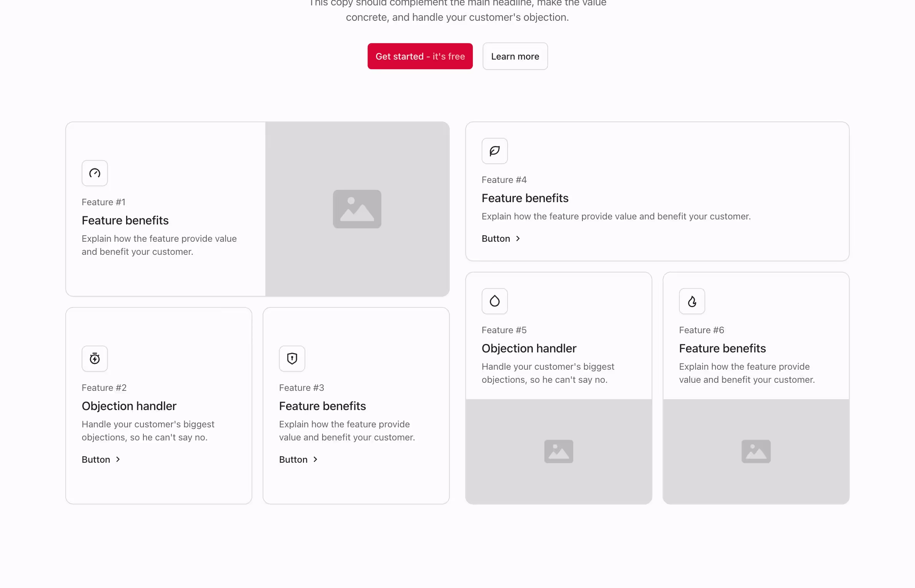Click the Button link on Feature #3 card
Viewport: 915px width, 588px height.
(x=293, y=459)
